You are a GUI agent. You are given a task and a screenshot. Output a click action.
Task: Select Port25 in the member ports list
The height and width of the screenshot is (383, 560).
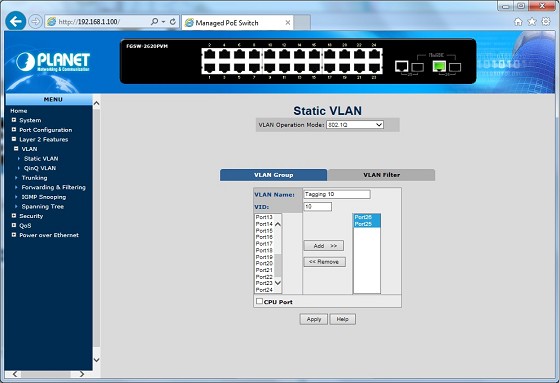coord(367,224)
